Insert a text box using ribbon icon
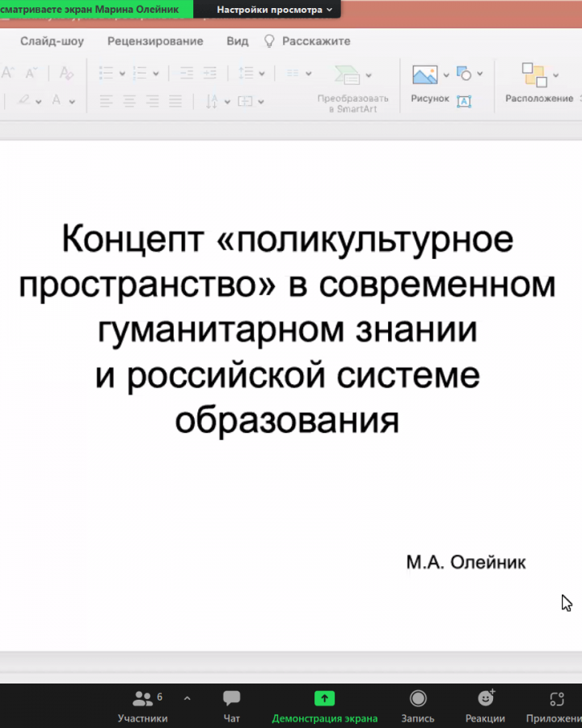The width and height of the screenshot is (582, 728). click(x=464, y=101)
